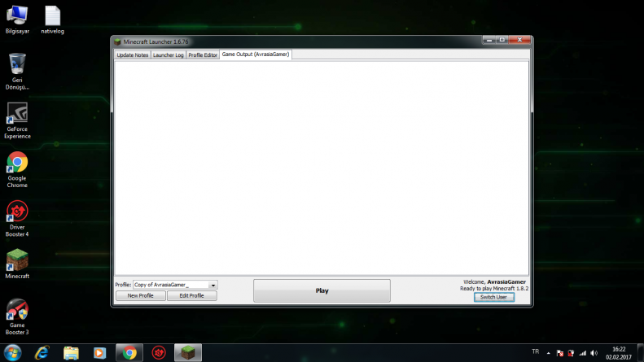The width and height of the screenshot is (644, 362).
Task: Open Internet Explorer from taskbar
Action: (42, 353)
